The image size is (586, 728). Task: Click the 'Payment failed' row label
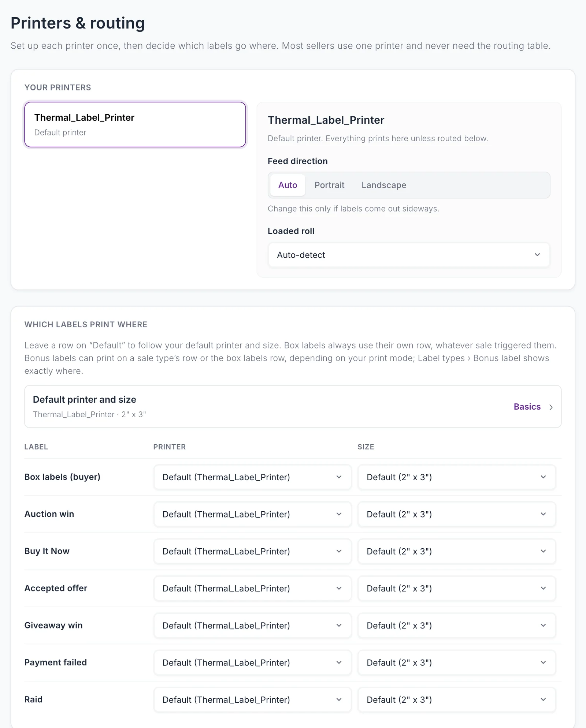coord(56,662)
